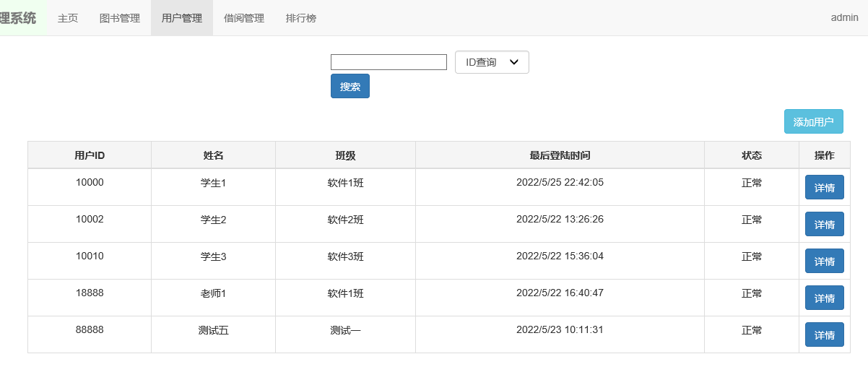Screen dimensions: 868x367
Task: Open the 主页 navigation tab
Action: click(68, 18)
